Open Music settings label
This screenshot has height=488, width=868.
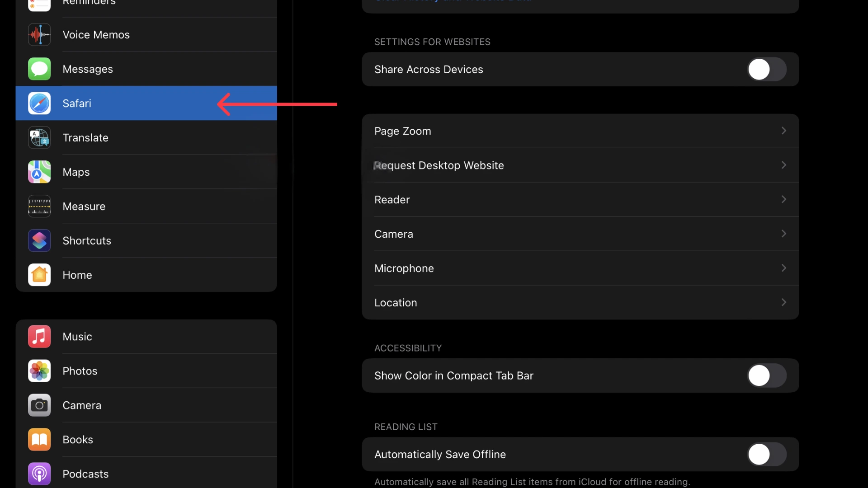click(77, 337)
